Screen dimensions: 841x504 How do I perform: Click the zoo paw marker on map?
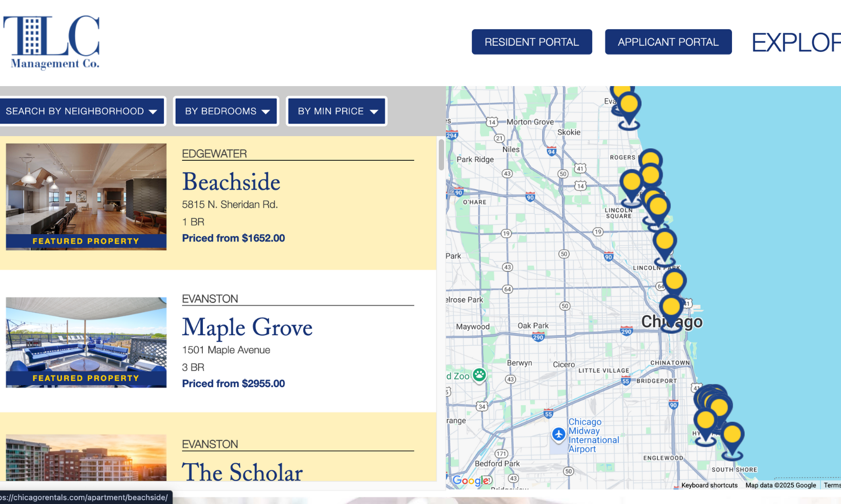click(x=479, y=375)
